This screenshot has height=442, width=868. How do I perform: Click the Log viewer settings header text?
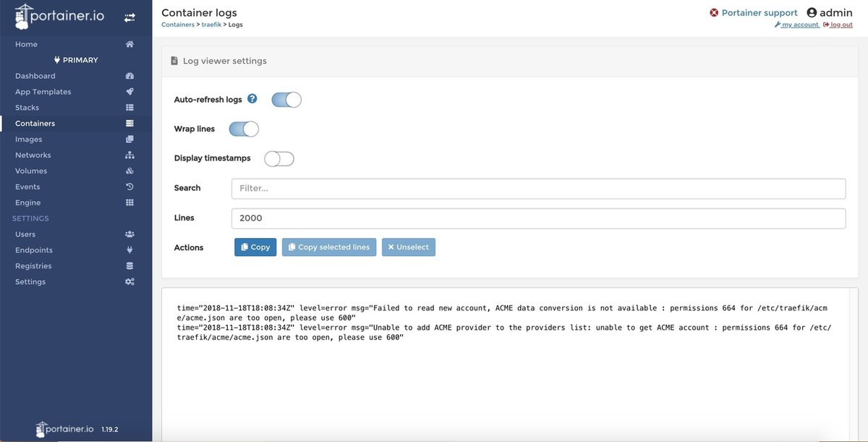click(x=225, y=61)
